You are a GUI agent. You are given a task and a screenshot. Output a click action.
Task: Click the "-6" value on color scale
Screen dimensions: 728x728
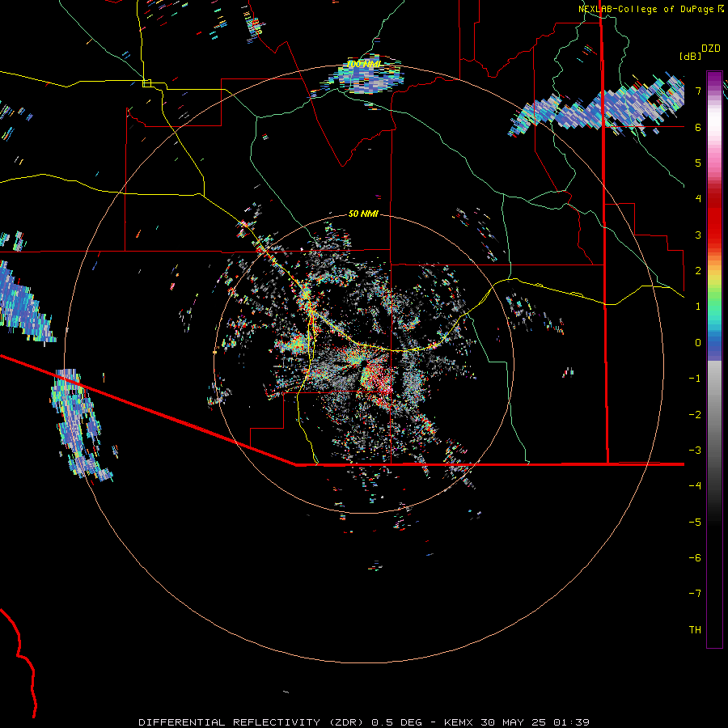coord(695,558)
